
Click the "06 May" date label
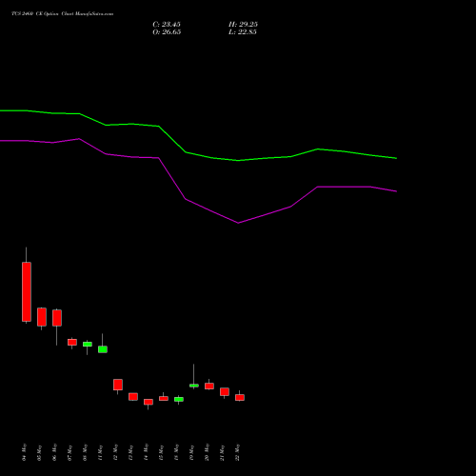pyautogui.click(x=55, y=452)
